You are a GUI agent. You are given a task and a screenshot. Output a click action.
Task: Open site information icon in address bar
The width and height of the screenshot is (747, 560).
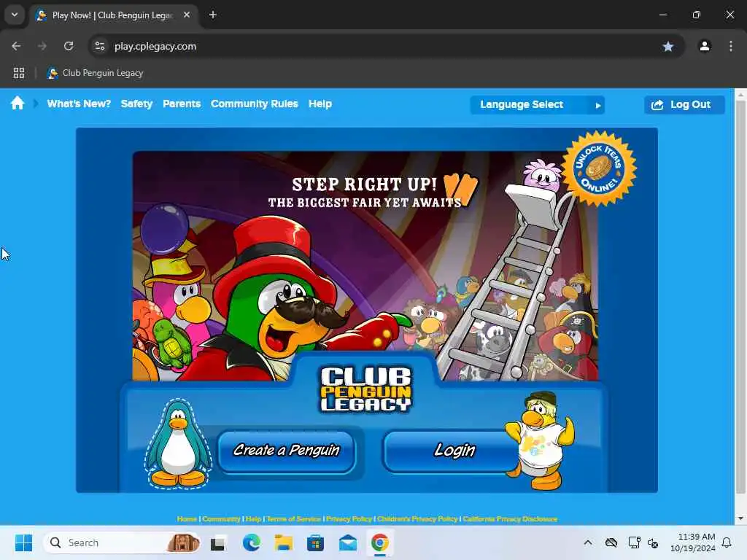tap(99, 46)
